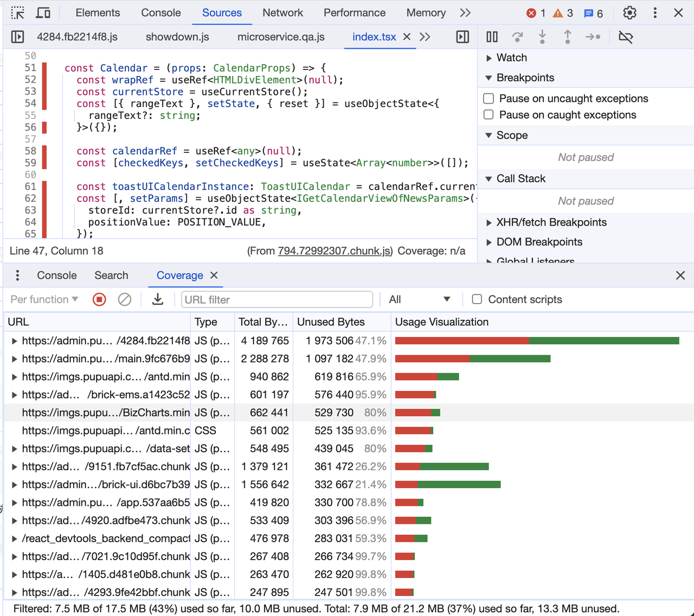
Task: Sort coverage by Unused Bytes column
Action: (342, 322)
